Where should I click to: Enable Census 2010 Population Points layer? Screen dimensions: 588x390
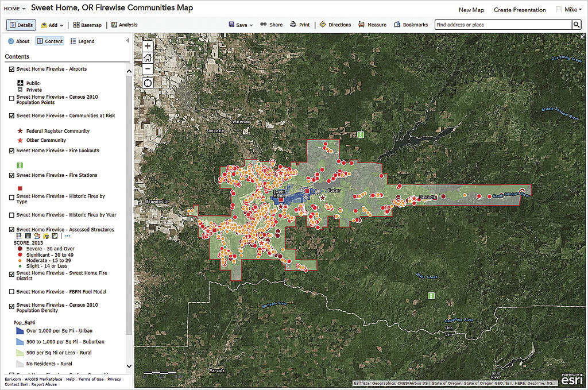[x=11, y=99]
